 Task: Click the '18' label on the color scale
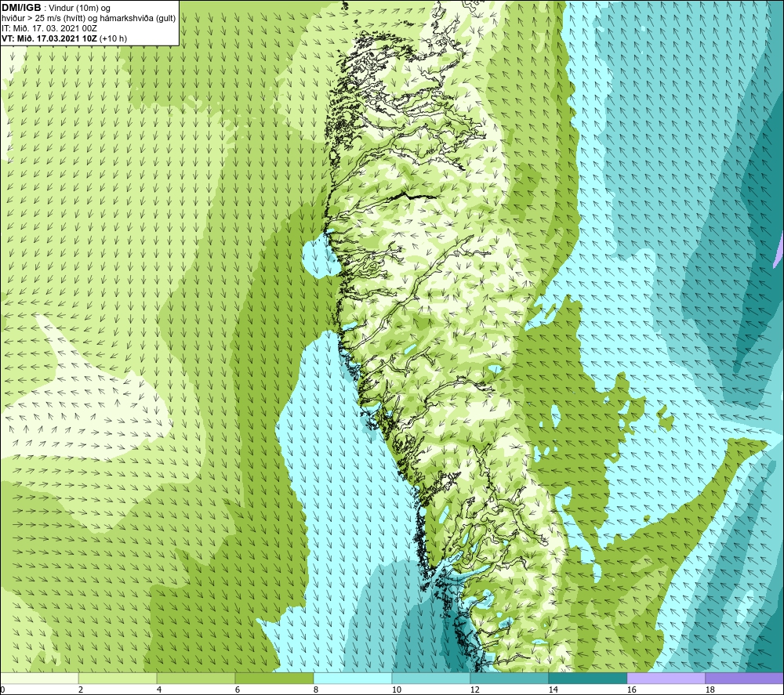(710, 690)
